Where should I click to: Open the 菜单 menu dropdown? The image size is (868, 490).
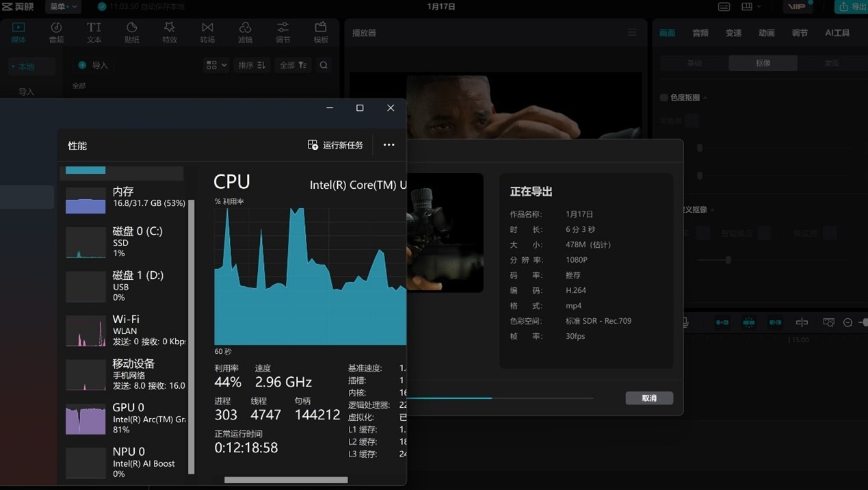tap(63, 6)
